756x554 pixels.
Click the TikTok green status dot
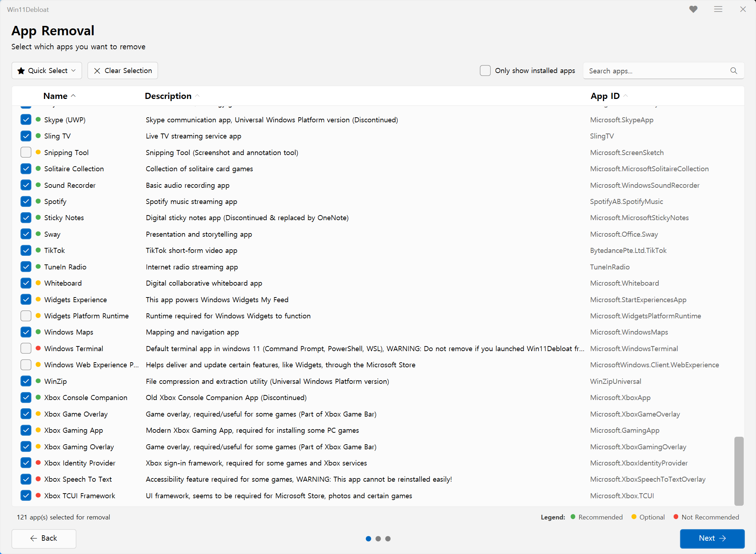coord(38,250)
